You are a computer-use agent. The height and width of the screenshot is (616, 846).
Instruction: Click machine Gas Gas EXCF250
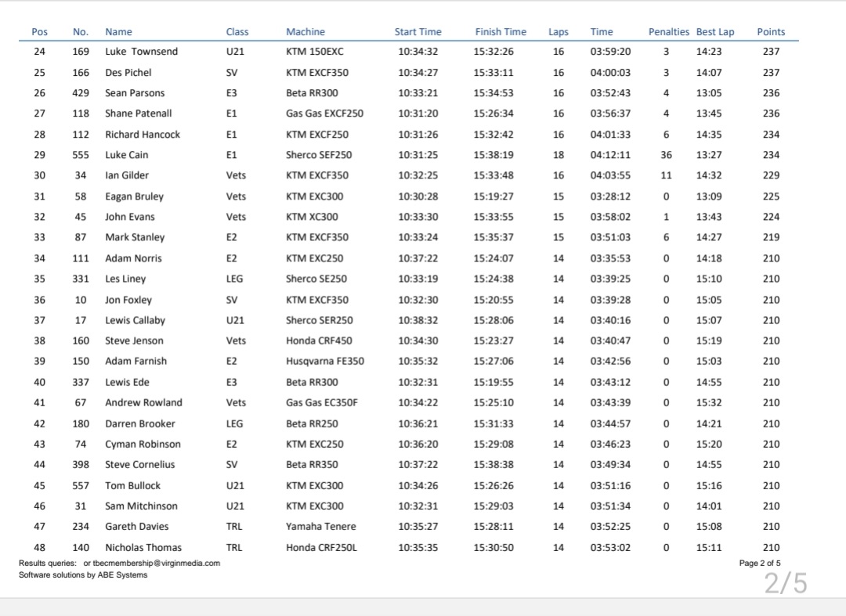324,113
